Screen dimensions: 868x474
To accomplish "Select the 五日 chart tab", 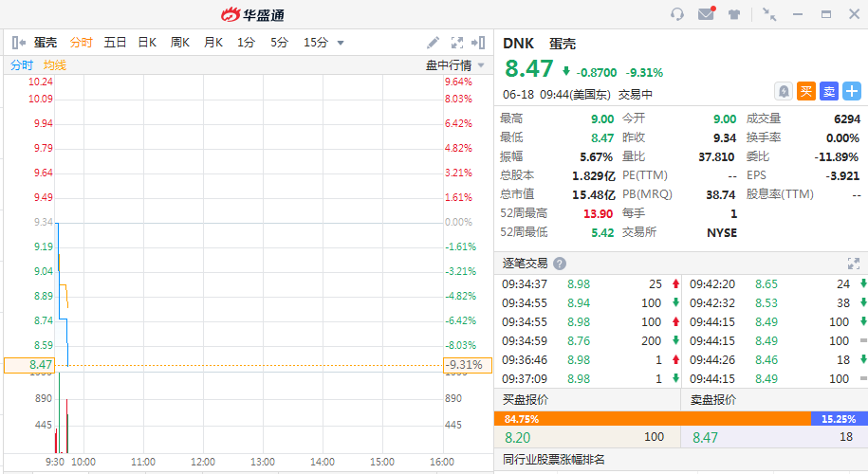I will coord(115,43).
